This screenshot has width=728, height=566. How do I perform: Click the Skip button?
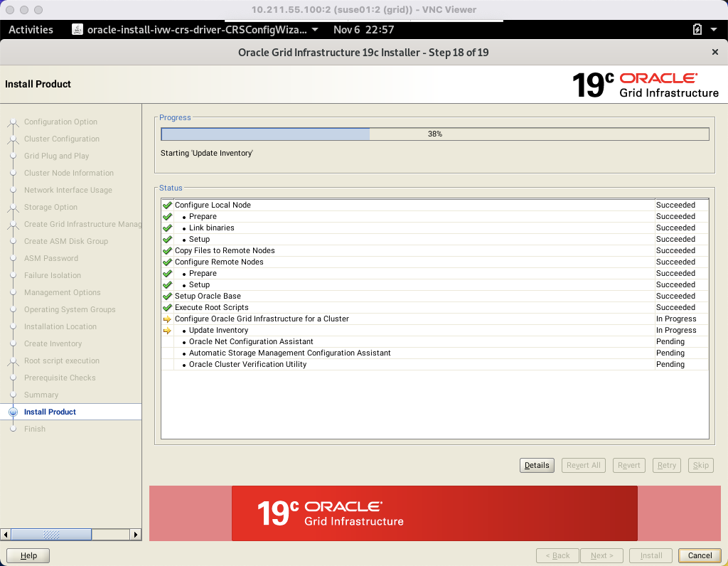(x=700, y=465)
